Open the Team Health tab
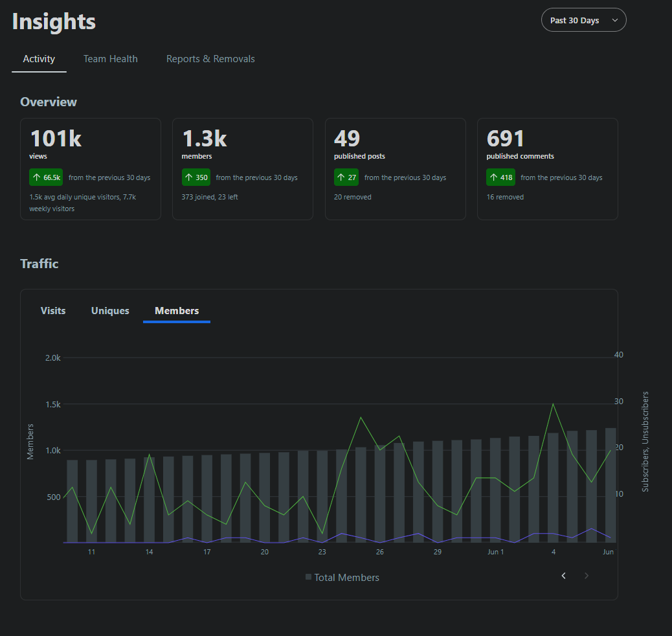Viewport: 672px width, 636px height. (111, 59)
